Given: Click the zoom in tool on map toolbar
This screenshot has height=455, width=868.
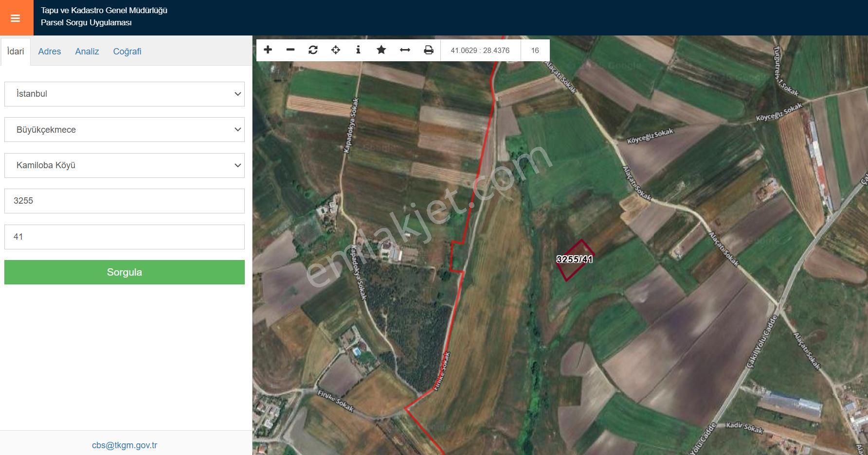Looking at the screenshot, I should (x=268, y=50).
